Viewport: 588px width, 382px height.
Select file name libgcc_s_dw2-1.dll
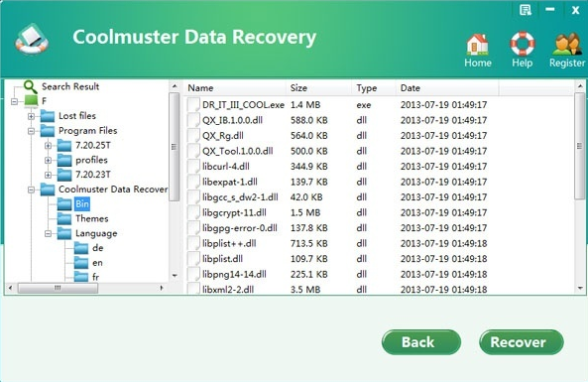click(240, 197)
